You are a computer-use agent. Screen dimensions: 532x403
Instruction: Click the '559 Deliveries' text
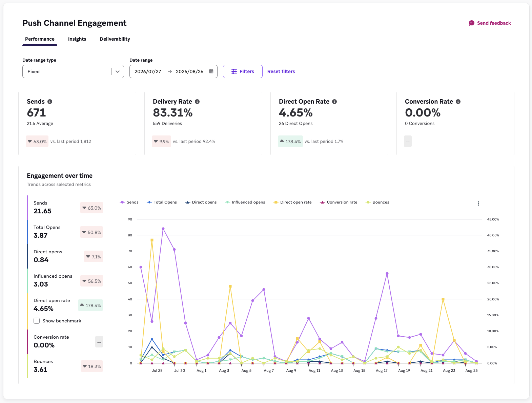(x=167, y=124)
